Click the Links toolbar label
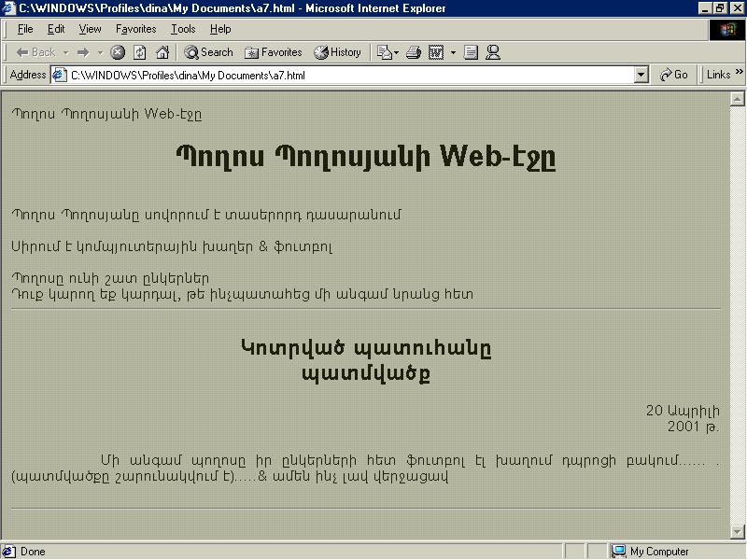The width and height of the screenshot is (747, 560). (x=718, y=75)
